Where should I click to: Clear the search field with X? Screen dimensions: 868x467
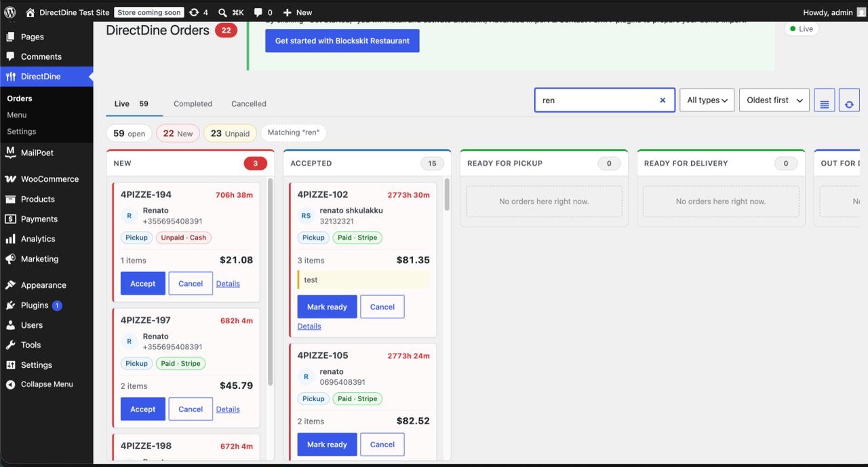(x=663, y=100)
